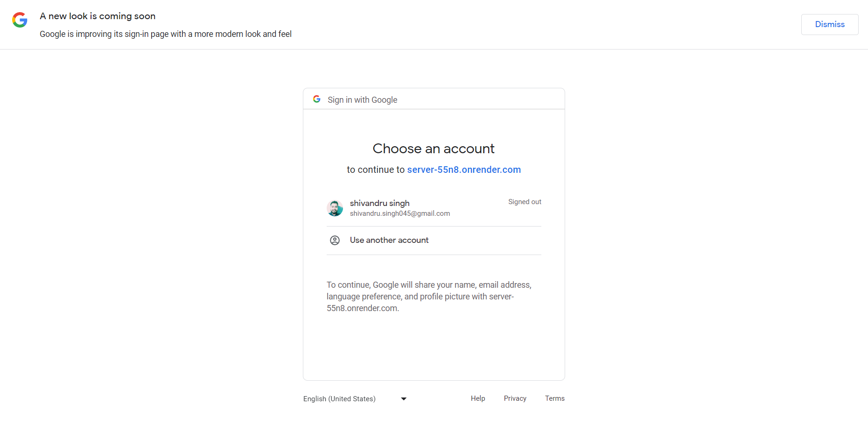Click the data sharing disclosure paragraph
This screenshot has width=868, height=433.
click(x=428, y=297)
